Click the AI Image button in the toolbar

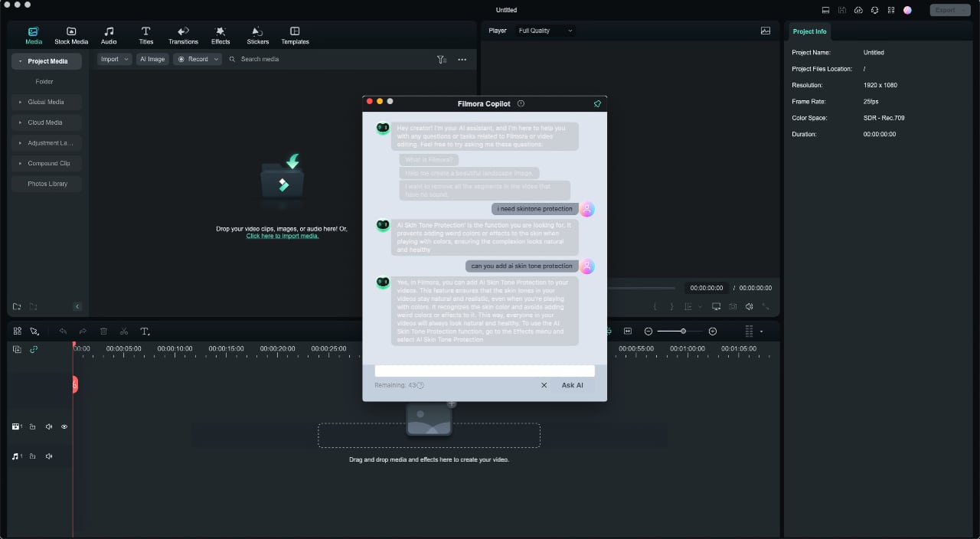[x=152, y=58]
